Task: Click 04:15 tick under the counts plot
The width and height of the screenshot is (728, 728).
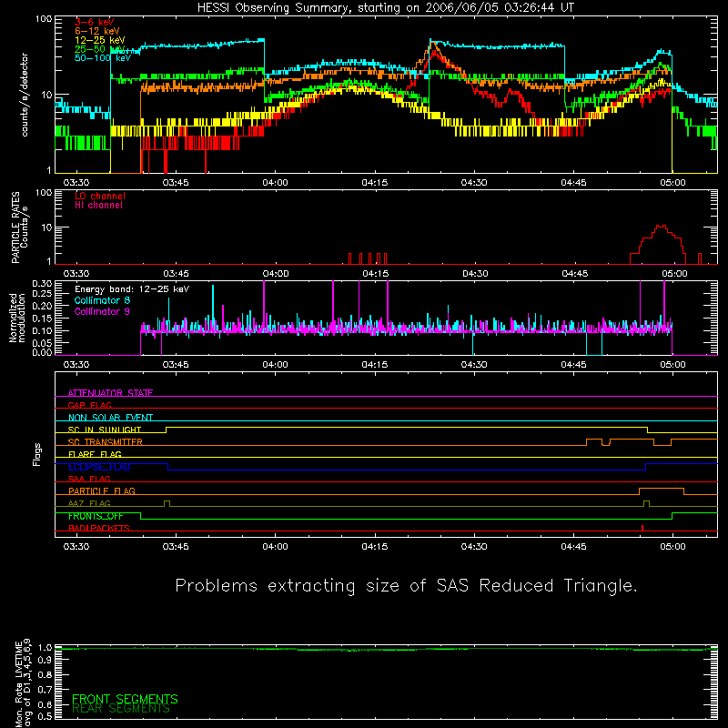Action: tap(375, 183)
